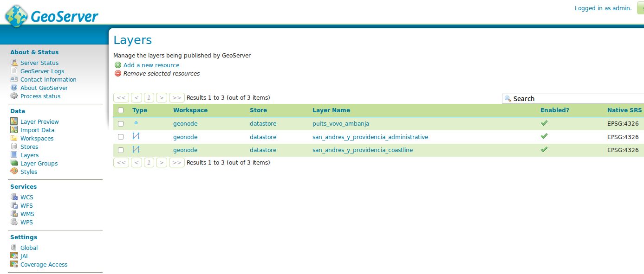Go to next page in bottom pager
Screen dimensions: 644x274
[x=162, y=163]
